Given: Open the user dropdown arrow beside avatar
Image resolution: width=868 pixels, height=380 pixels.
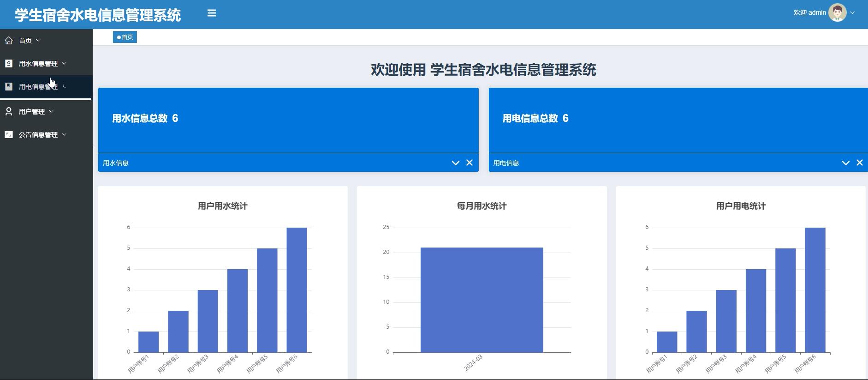Looking at the screenshot, I should tap(852, 13).
